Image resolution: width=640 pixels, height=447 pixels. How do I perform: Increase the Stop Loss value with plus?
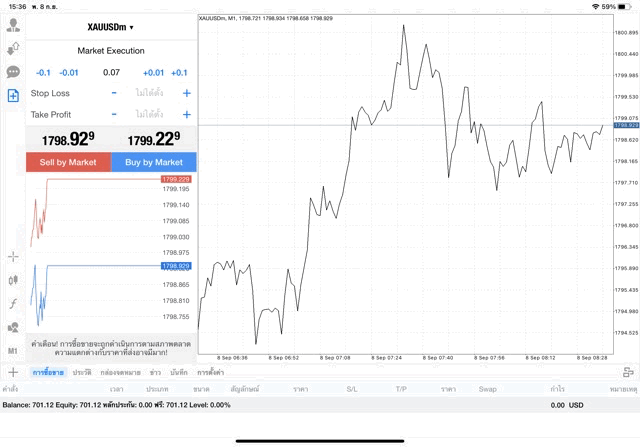(186, 93)
